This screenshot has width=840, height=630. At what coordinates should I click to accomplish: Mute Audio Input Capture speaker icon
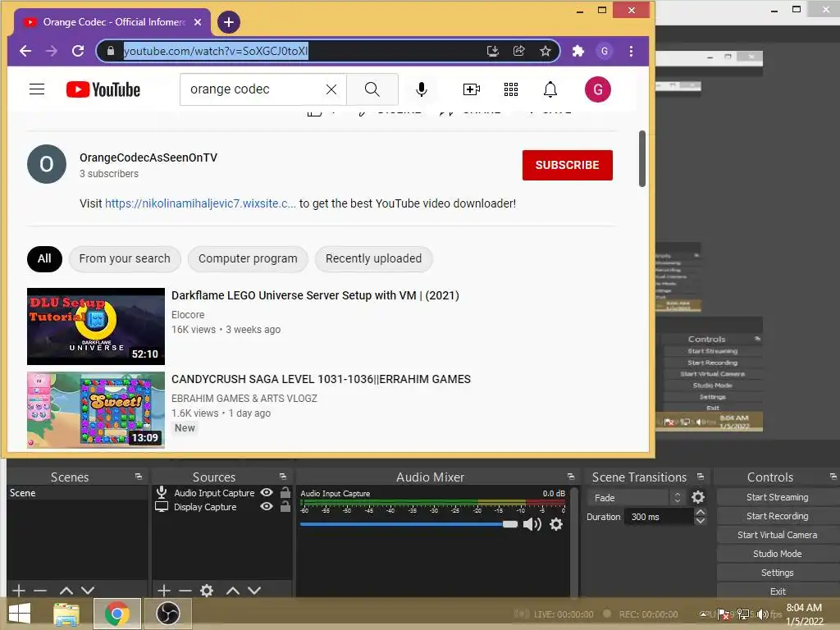coord(532,524)
